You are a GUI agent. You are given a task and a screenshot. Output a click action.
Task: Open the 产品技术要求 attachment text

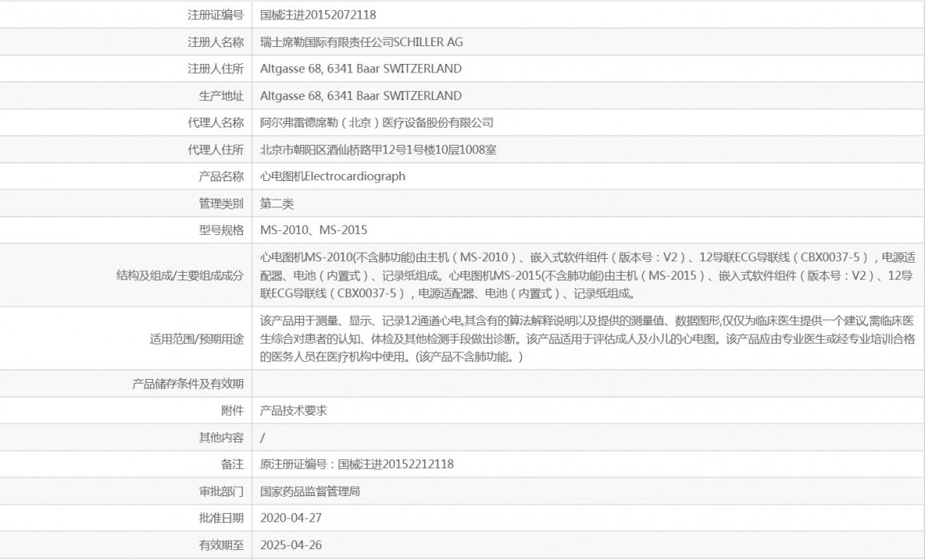294,411
